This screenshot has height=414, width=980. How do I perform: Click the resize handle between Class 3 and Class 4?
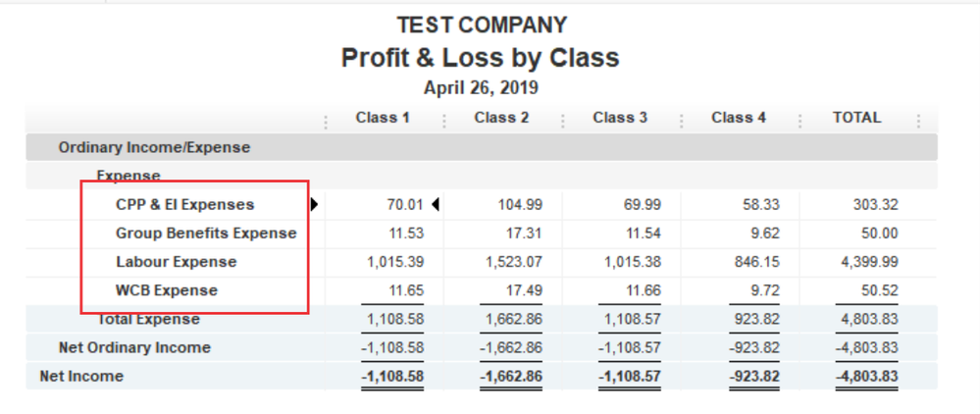pos(681,122)
